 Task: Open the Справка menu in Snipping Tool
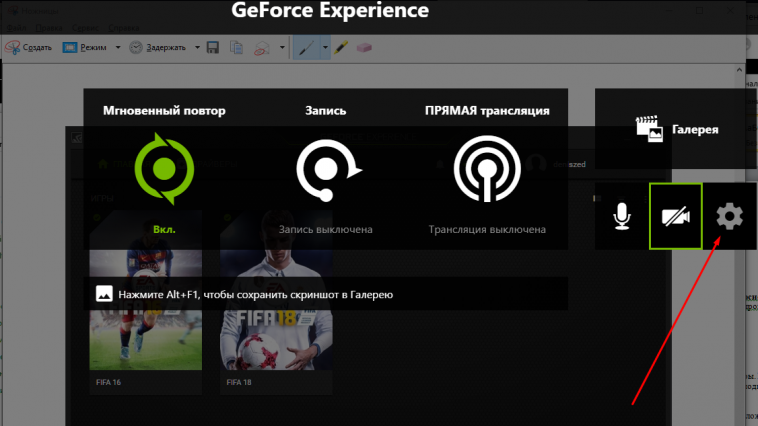pyautogui.click(x=124, y=28)
